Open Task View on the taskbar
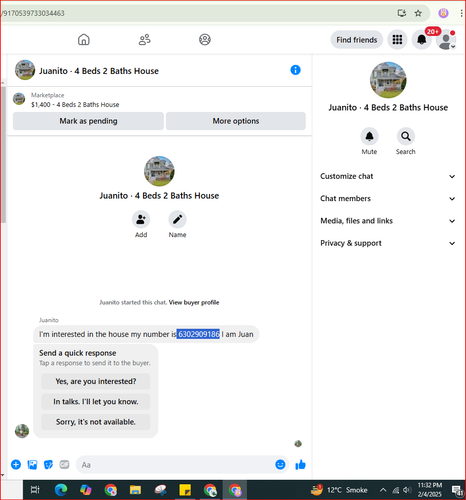This screenshot has width=466, height=500. coord(35,490)
